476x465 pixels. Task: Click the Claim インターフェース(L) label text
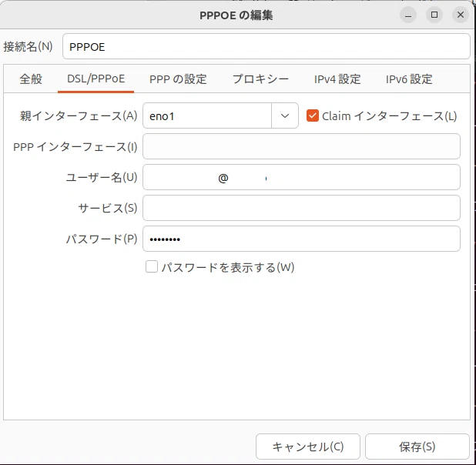pyautogui.click(x=389, y=116)
